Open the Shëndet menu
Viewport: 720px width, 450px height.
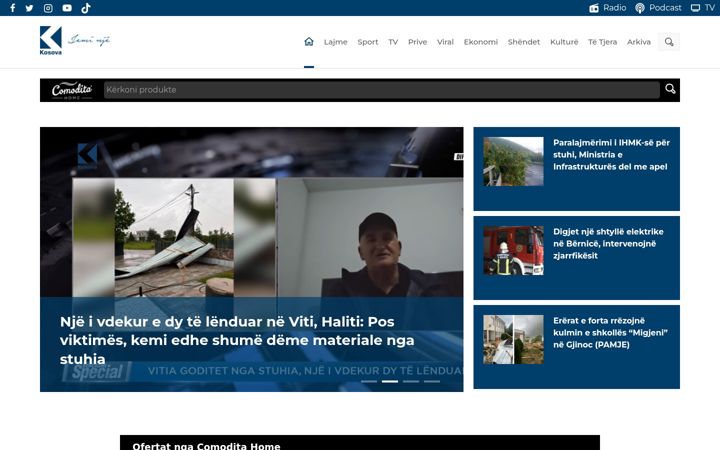click(x=524, y=42)
